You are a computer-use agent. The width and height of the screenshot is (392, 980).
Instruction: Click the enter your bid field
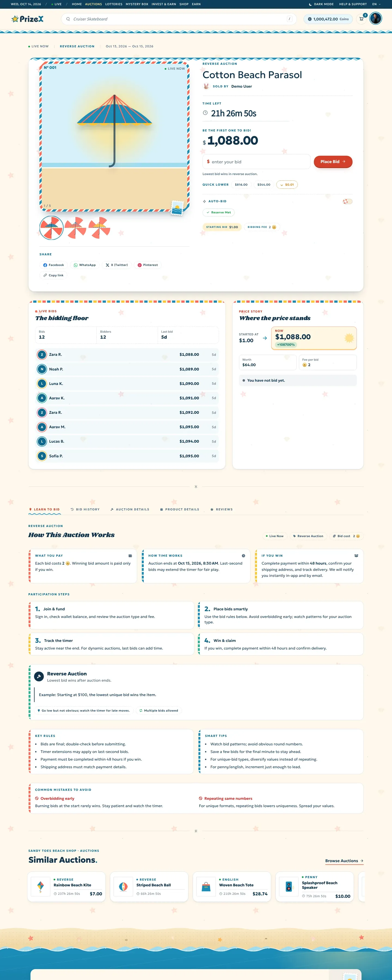point(256,162)
